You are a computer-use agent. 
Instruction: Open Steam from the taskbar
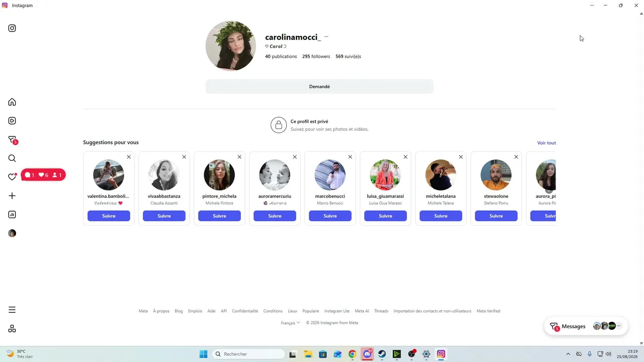382,354
